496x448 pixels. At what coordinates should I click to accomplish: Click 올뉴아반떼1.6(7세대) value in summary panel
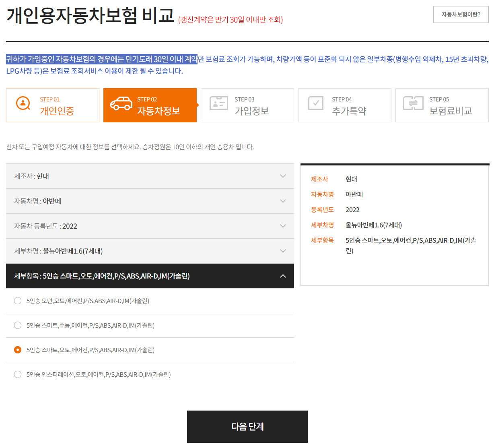(374, 225)
